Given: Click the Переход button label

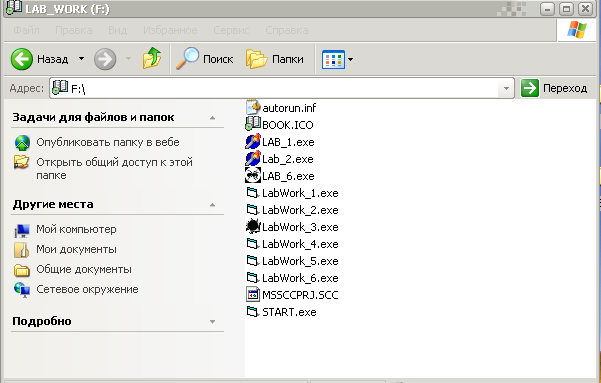Looking at the screenshot, I should (x=565, y=88).
